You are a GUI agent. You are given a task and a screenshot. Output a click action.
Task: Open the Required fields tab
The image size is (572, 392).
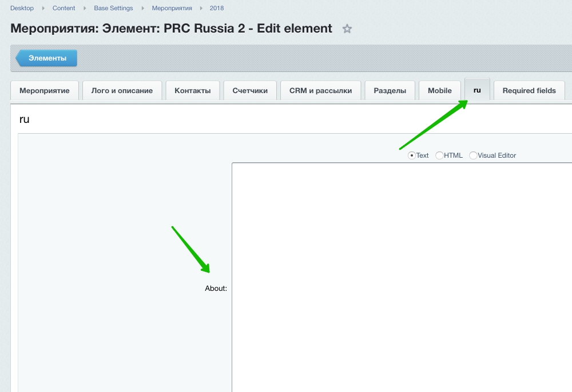(529, 91)
